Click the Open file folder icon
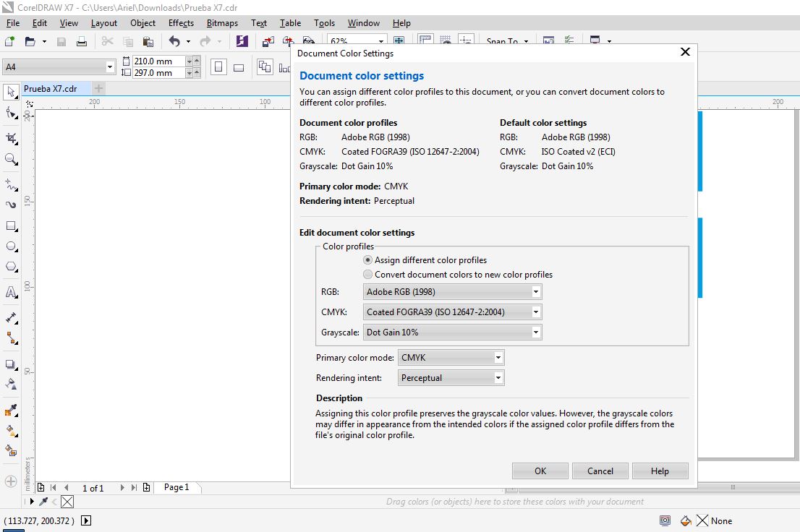Screen dimensions: 800x532 [30, 41]
